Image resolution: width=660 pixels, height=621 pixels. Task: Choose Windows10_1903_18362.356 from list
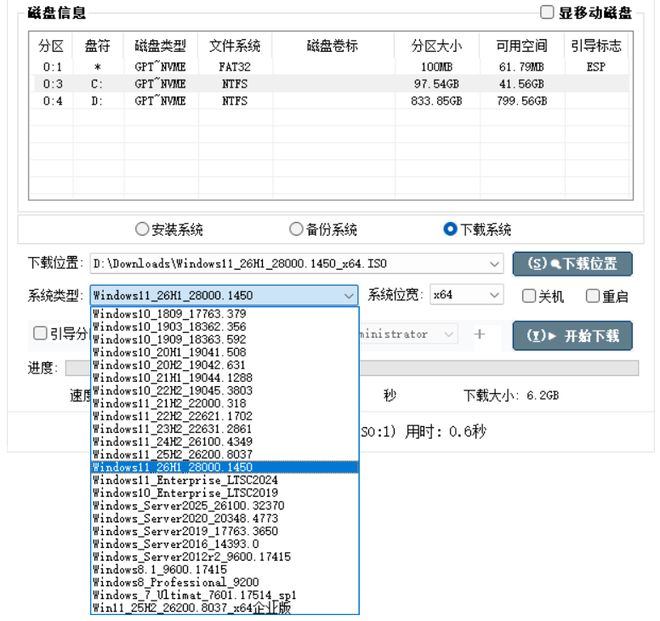tap(225, 327)
